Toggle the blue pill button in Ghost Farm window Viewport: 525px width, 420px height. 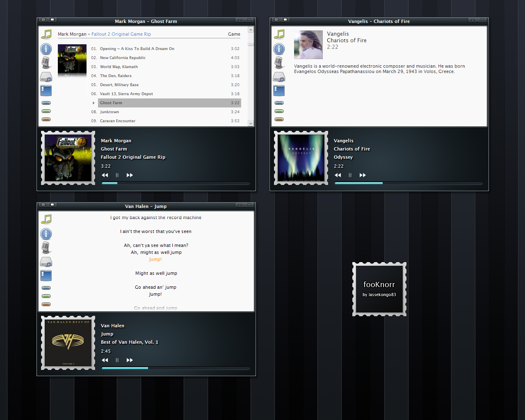point(46,103)
